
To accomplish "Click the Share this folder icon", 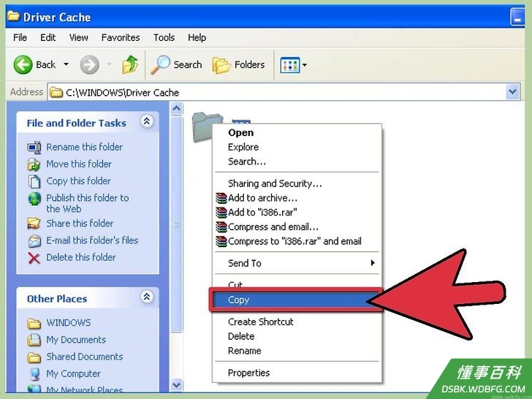I will click(x=34, y=224).
